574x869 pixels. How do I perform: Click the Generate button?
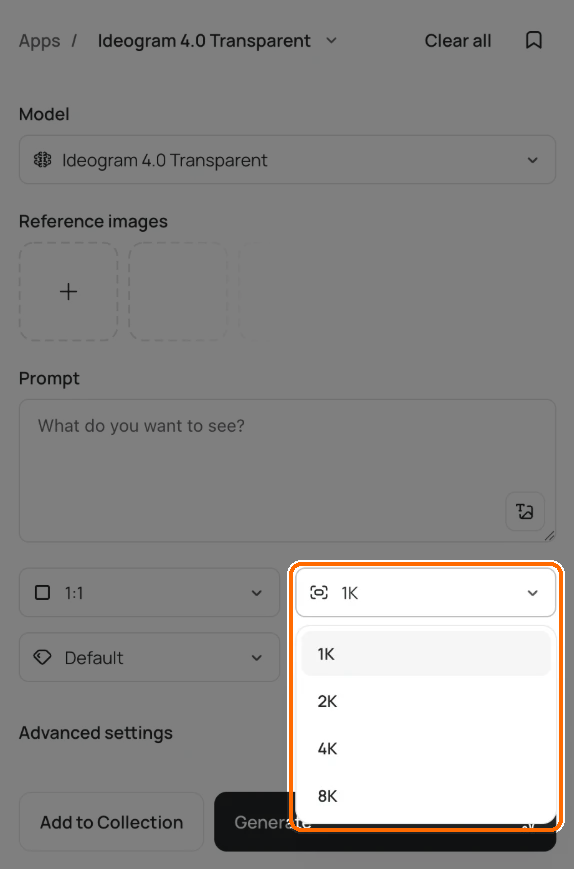(x=385, y=822)
